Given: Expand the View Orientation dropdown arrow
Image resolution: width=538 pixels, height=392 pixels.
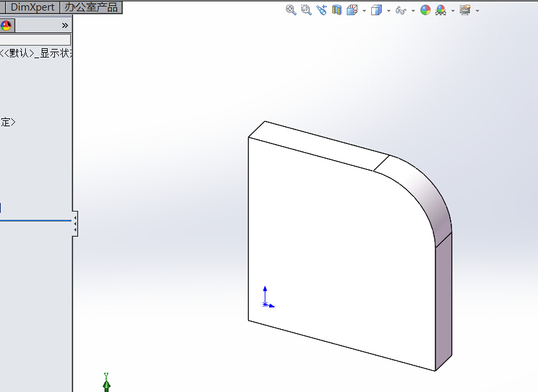Looking at the screenshot, I should click(364, 11).
